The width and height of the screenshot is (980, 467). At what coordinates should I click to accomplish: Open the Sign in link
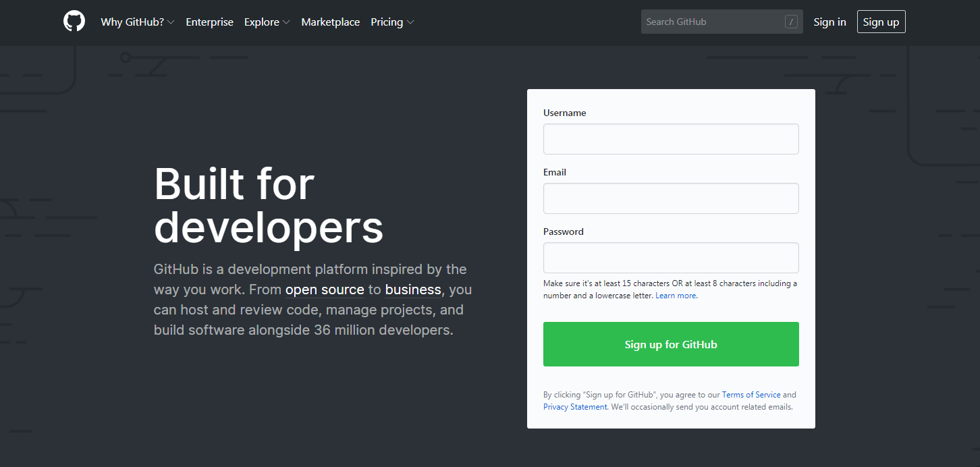(x=829, y=22)
